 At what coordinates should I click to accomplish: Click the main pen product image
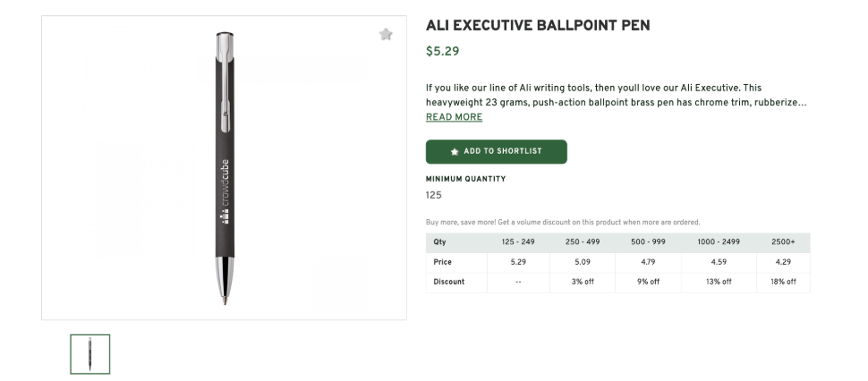click(224, 168)
